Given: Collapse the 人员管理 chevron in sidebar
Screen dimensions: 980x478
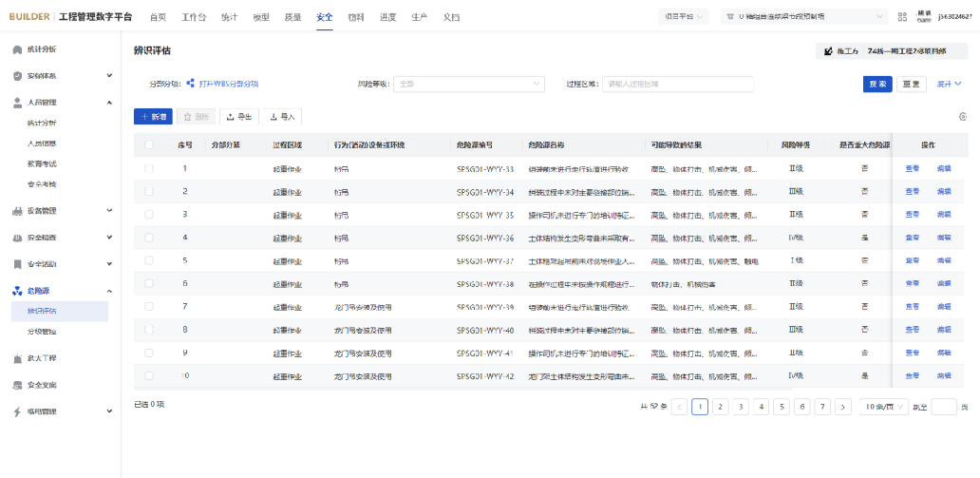Looking at the screenshot, I should (109, 103).
